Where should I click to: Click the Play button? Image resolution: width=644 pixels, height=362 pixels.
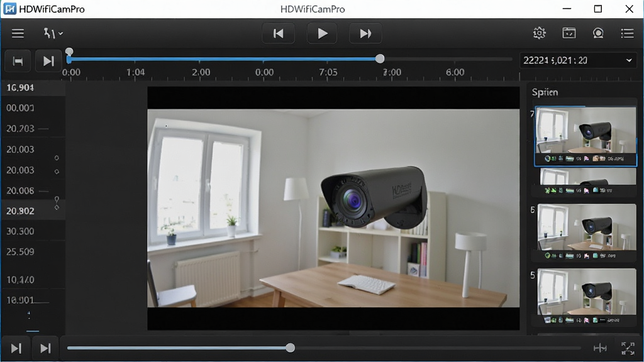(322, 33)
